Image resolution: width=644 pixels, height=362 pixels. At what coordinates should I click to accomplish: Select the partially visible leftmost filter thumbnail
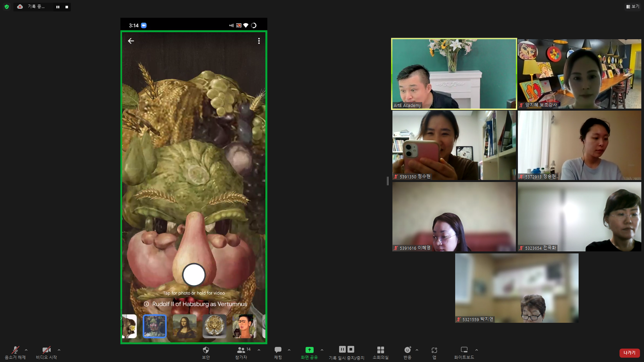(129, 326)
